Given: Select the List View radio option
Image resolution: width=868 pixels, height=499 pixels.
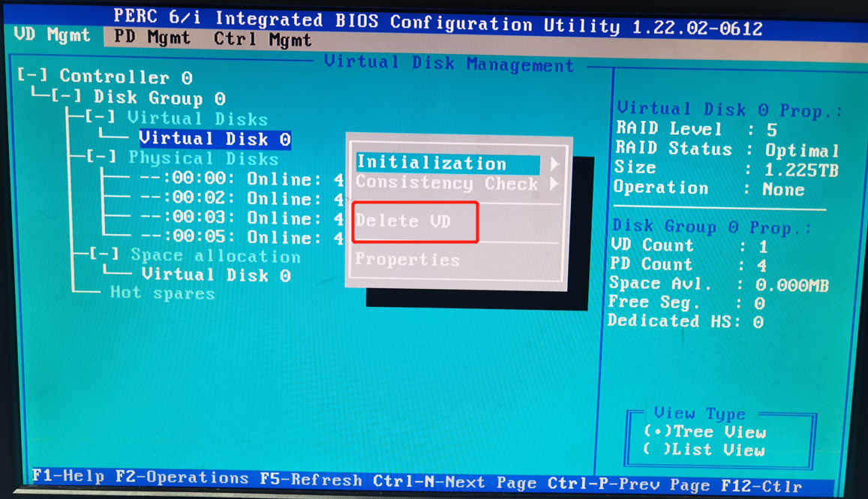Looking at the screenshot, I should point(704,449).
